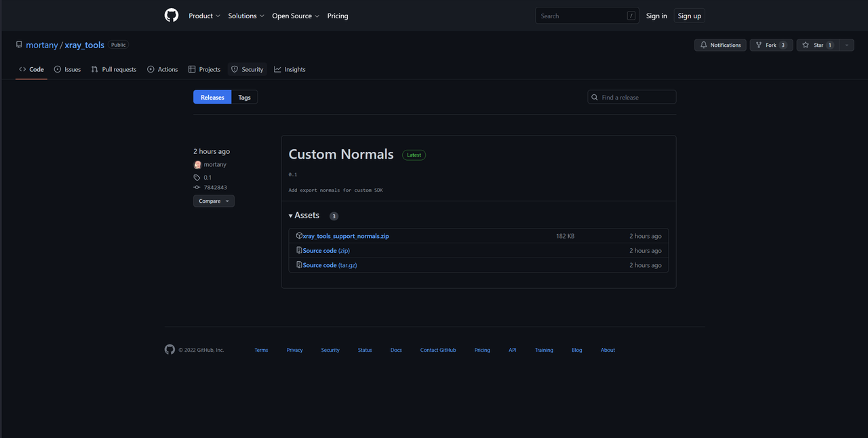Open mortany author link under release date
The image size is (868, 438).
pyautogui.click(x=215, y=165)
